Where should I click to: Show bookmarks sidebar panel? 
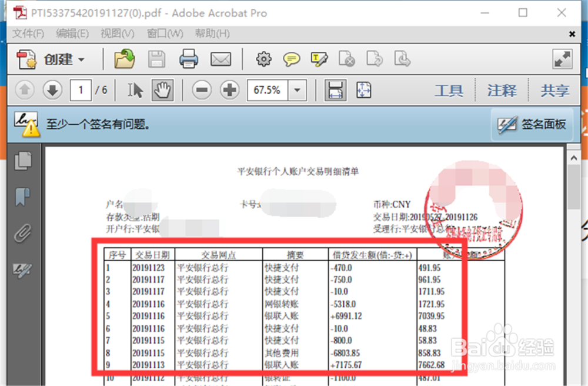22,197
